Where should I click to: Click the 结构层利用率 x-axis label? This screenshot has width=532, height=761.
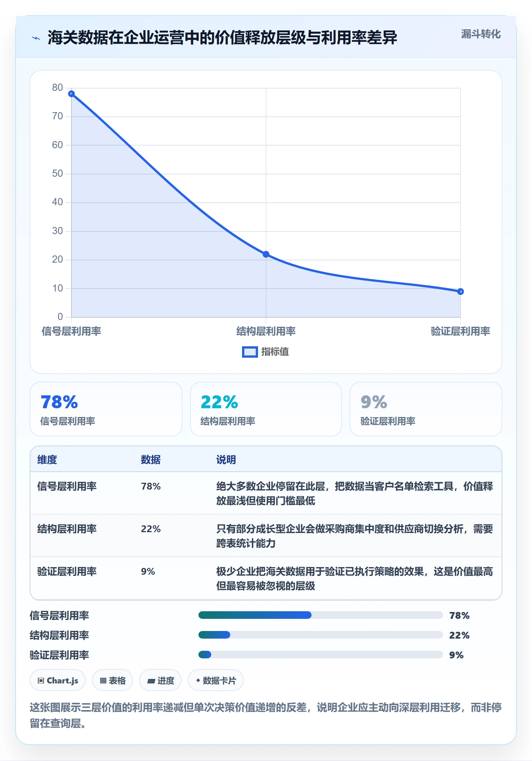pyautogui.click(x=266, y=331)
